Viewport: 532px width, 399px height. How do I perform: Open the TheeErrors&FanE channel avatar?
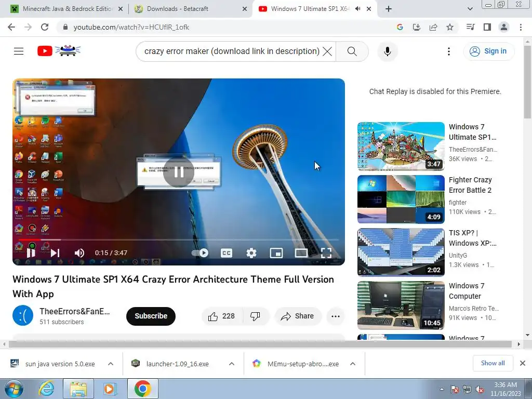point(23,315)
